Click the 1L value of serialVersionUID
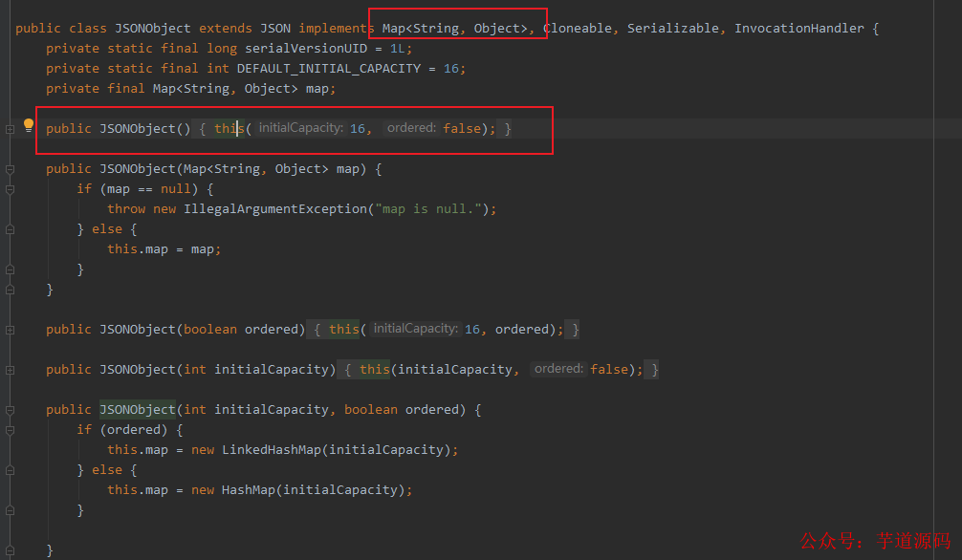This screenshot has height=560, width=962. [x=397, y=49]
